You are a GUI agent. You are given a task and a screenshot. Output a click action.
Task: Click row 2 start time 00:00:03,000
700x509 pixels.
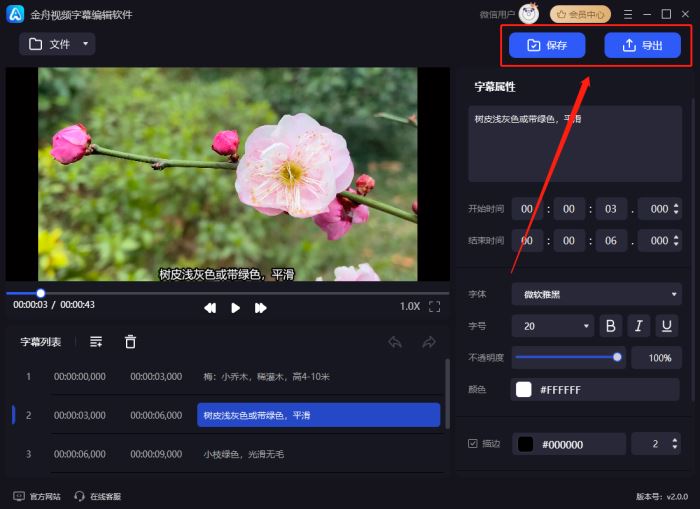80,415
